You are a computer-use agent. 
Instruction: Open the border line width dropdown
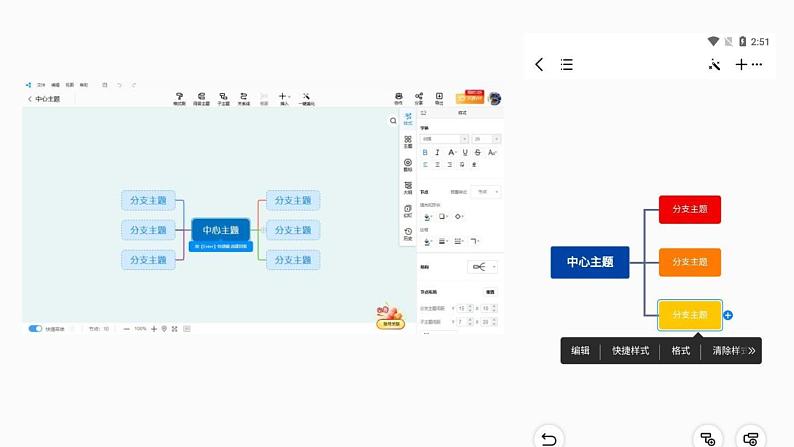tap(443, 241)
